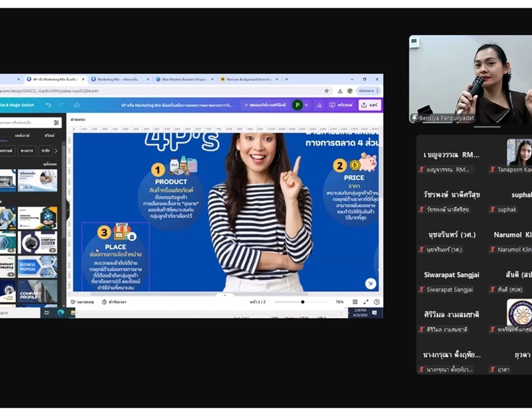Open the Windows Task View icon
532x416 pixels.
click(47, 313)
